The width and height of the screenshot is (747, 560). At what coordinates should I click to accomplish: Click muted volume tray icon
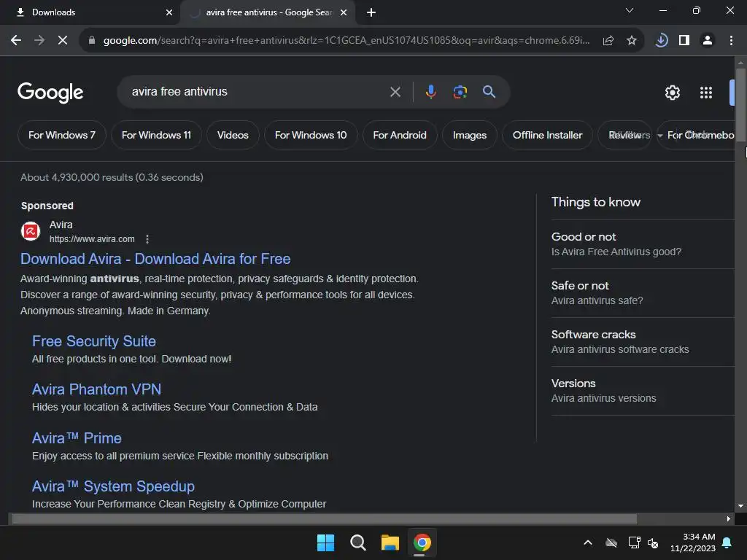[653, 542]
